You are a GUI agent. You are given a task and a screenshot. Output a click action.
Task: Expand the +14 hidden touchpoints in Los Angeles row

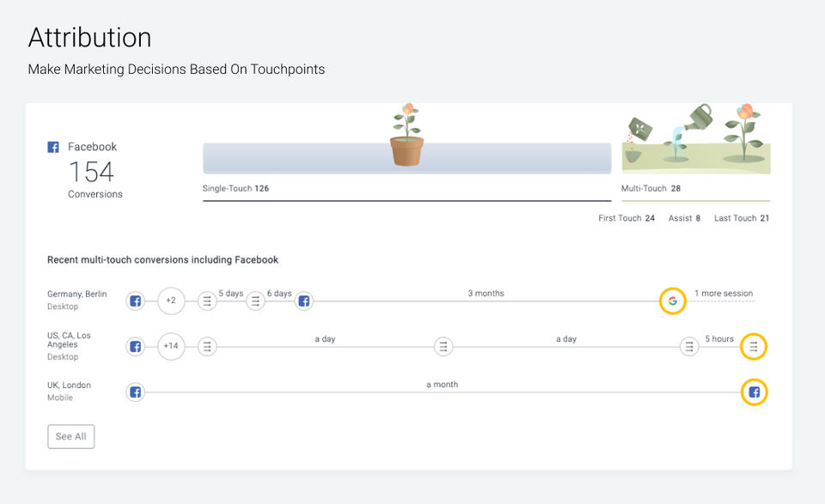click(171, 346)
